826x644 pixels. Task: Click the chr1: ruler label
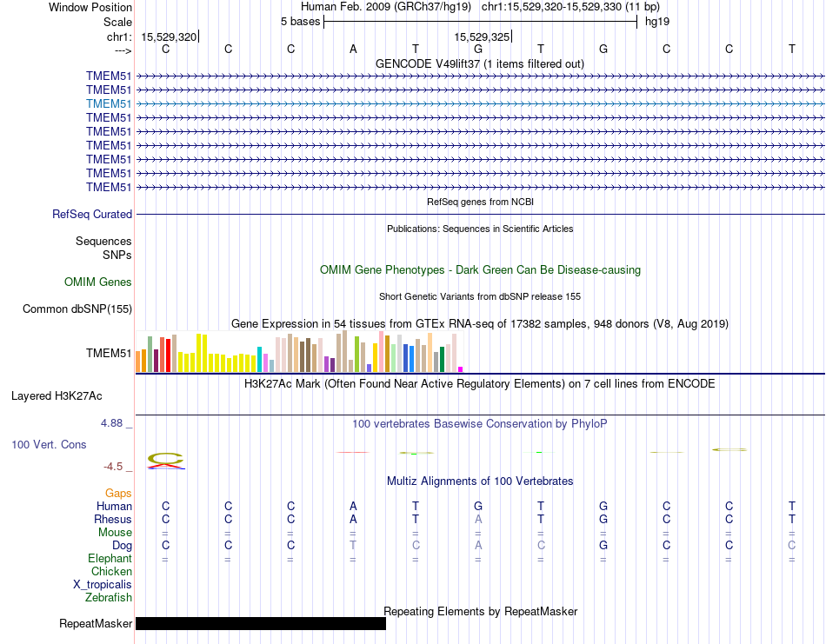click(x=119, y=37)
